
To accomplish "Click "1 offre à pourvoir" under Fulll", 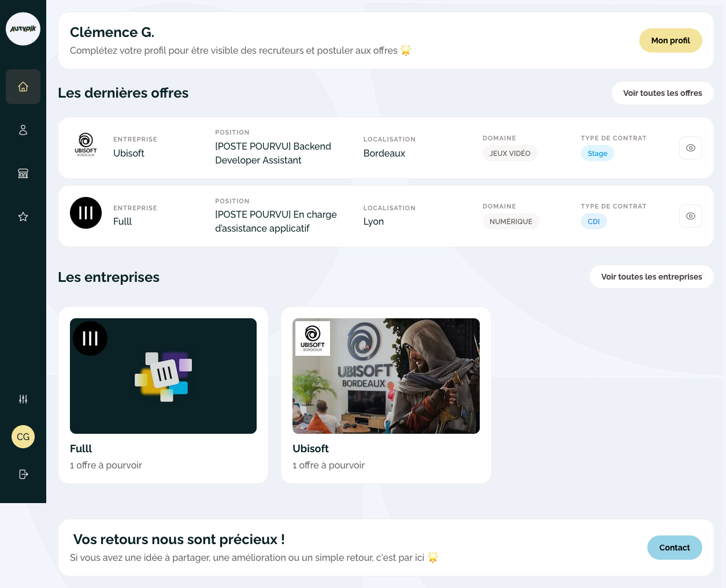I will pos(106,465).
